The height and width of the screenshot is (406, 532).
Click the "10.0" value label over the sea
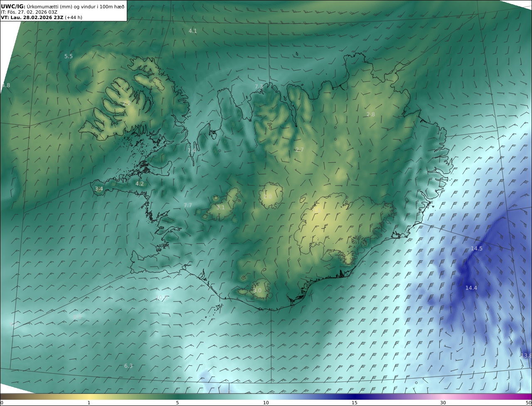click(x=161, y=297)
